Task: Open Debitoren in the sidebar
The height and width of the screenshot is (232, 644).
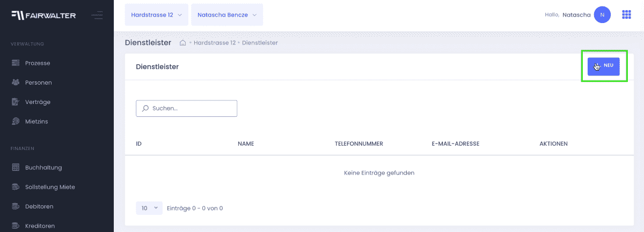Action: coord(39,206)
